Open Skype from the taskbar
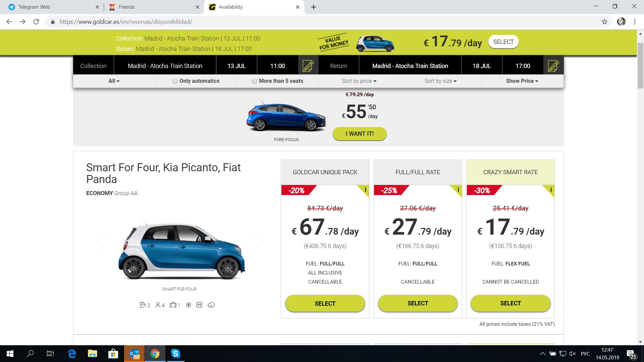Screen dimensions: 644x362 coord(175,354)
